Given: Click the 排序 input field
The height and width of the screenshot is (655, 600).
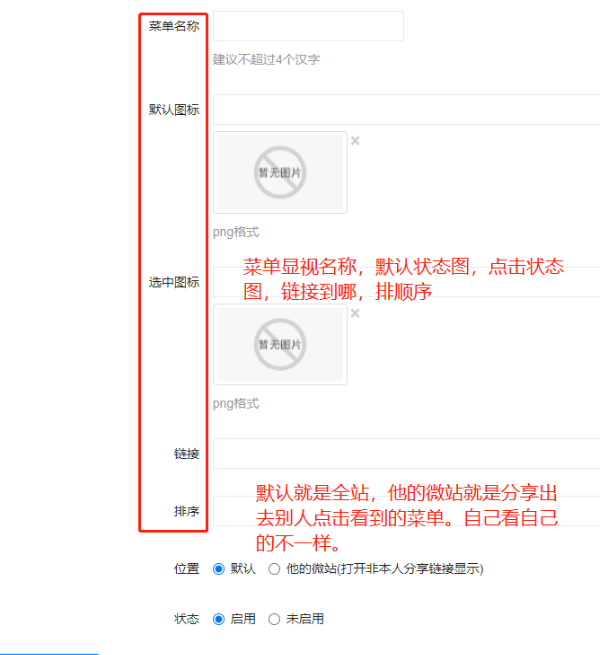Looking at the screenshot, I should coord(407,511).
